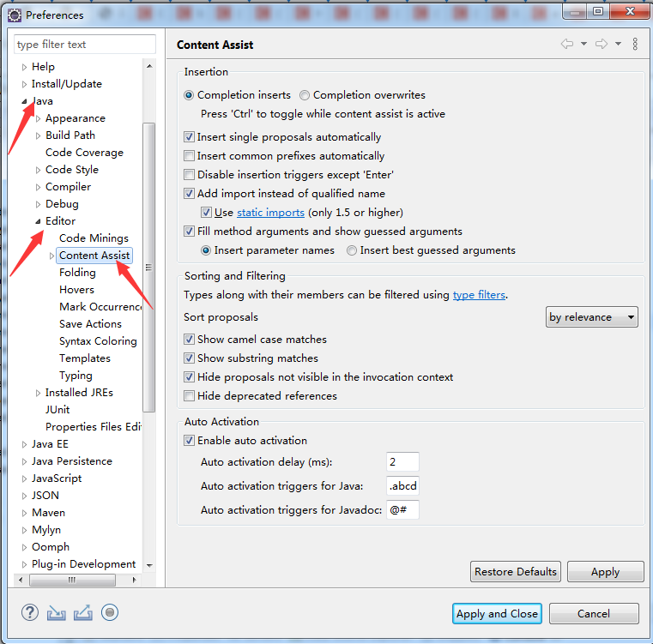The height and width of the screenshot is (644, 653).
Task: Expand the Help tree node
Action: tap(24, 67)
